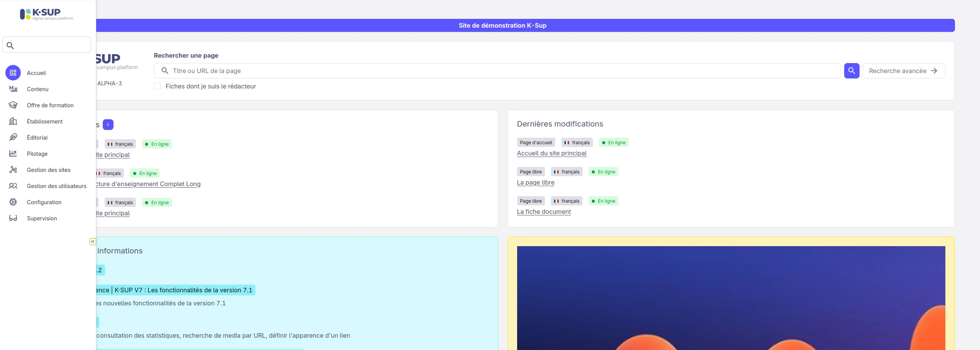Open the Pilotage chart icon
This screenshot has height=350, width=980.
click(13, 153)
